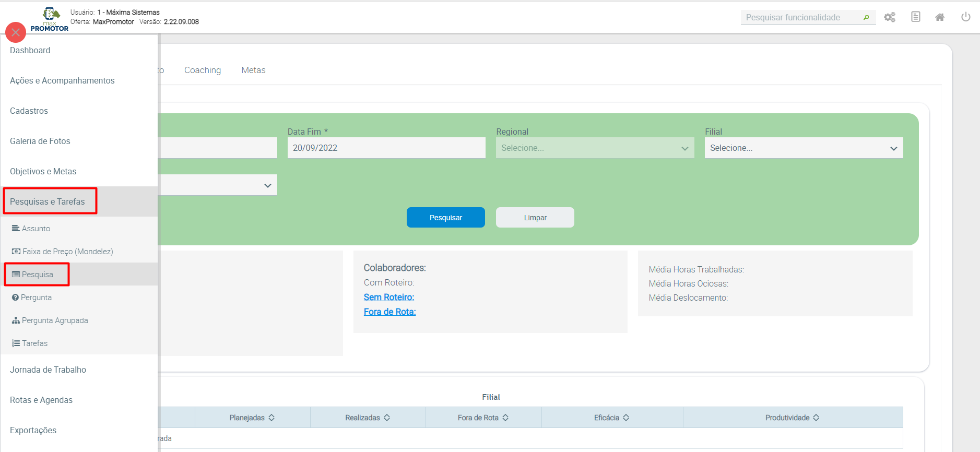Screen dimensions: 980x452
Task: Open the Metas tab
Action: point(253,70)
